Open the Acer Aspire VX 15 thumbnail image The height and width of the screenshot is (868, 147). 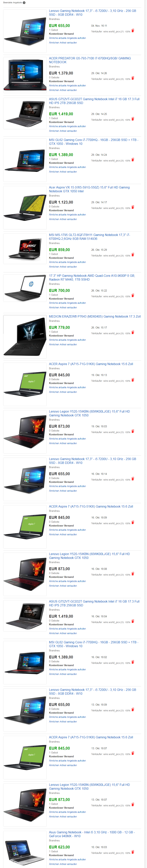[25, 208]
